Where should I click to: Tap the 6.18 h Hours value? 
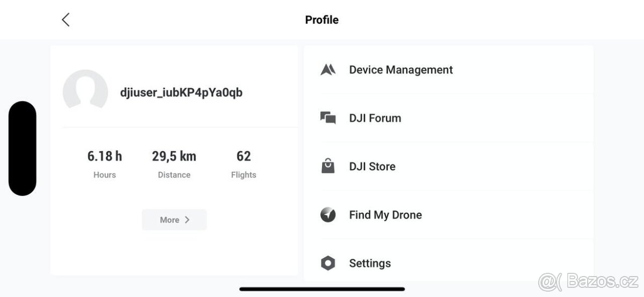click(105, 156)
